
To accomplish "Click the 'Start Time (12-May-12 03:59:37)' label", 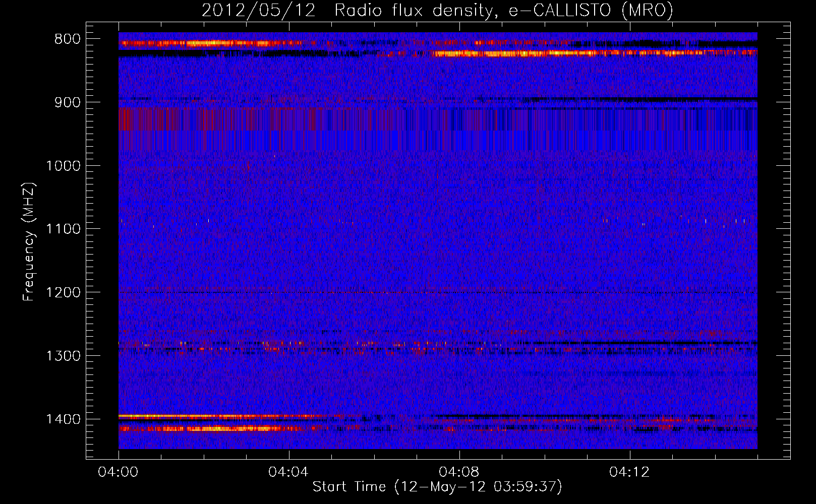I will click(437, 487).
